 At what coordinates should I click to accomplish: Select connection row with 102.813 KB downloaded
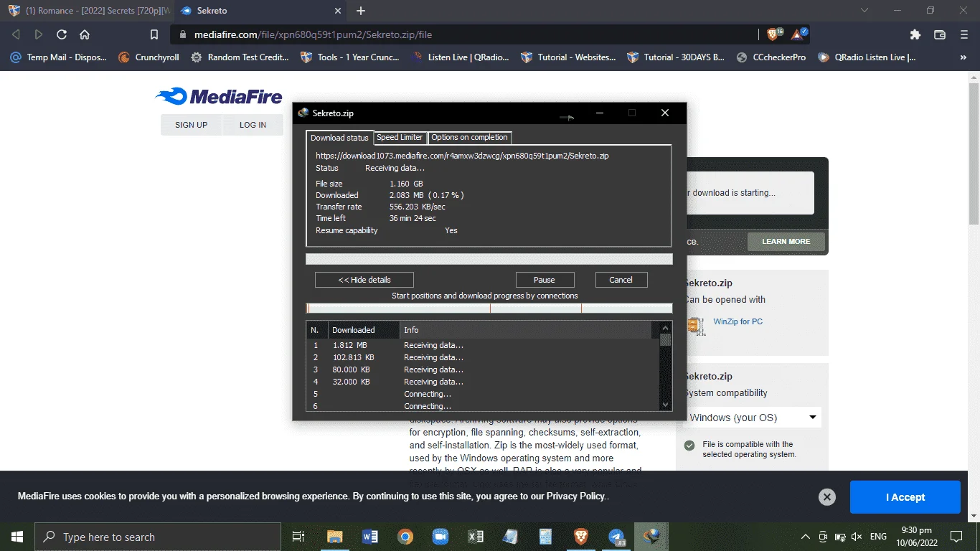(483, 357)
